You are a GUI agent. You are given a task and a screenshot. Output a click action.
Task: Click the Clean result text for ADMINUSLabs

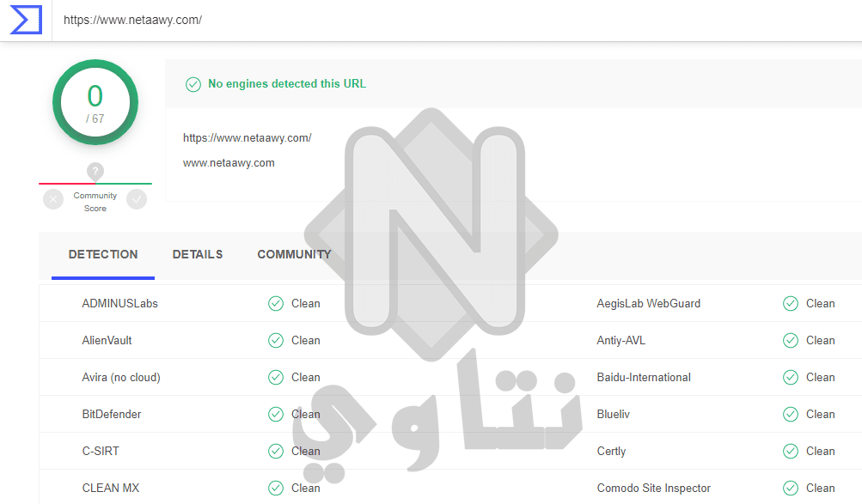point(306,304)
